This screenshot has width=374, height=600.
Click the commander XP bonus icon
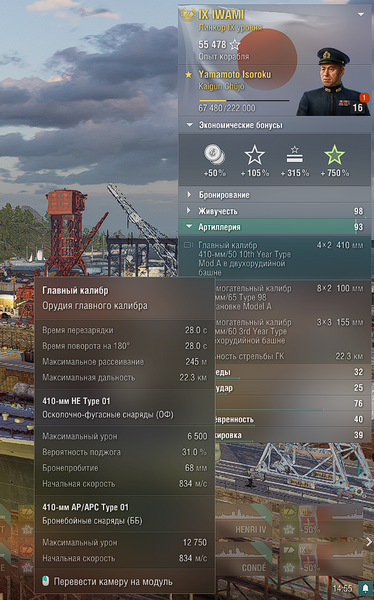[x=294, y=155]
